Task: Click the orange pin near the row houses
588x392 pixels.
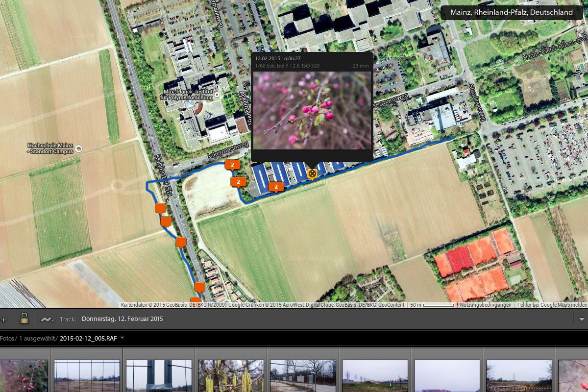Action: tap(199, 287)
